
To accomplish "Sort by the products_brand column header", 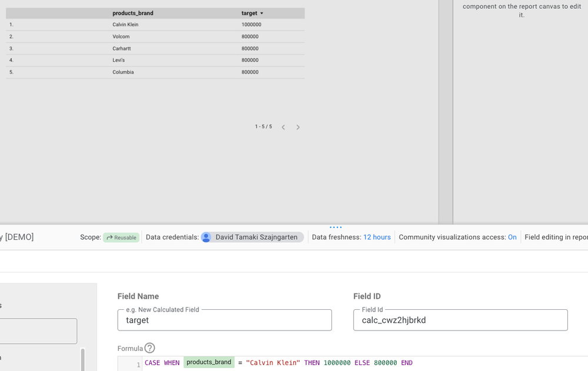I will [133, 13].
